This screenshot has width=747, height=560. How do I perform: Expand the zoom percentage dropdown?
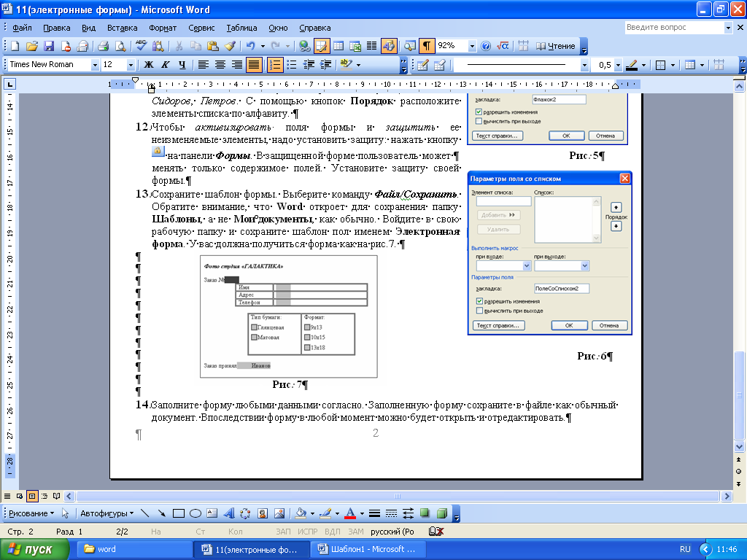tap(472, 46)
